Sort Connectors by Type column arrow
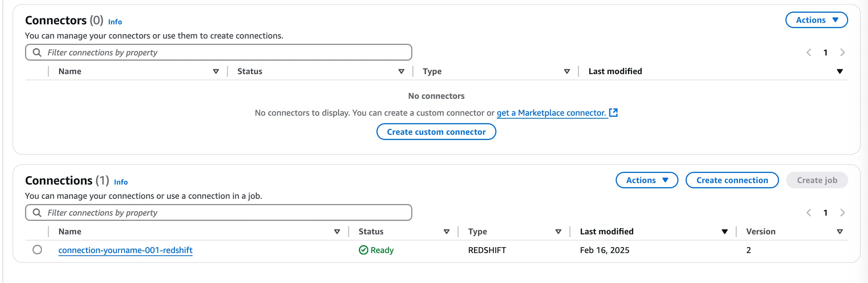This screenshot has width=868, height=283. (x=567, y=71)
